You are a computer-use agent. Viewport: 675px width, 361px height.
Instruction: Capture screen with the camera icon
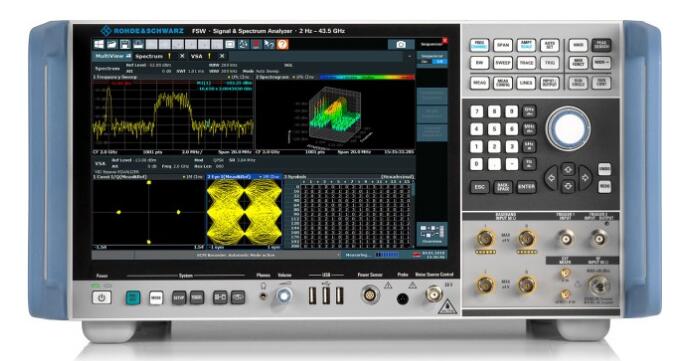click(x=401, y=45)
